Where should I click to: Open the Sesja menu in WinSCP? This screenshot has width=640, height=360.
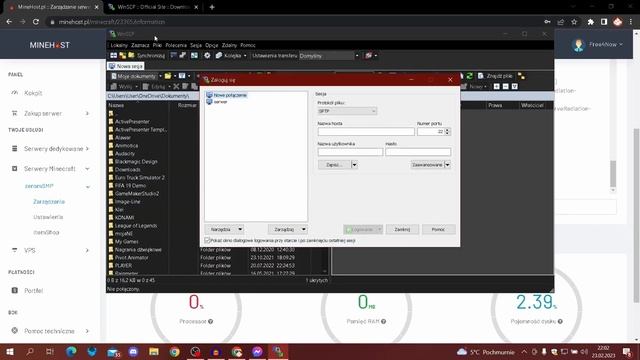(x=196, y=45)
